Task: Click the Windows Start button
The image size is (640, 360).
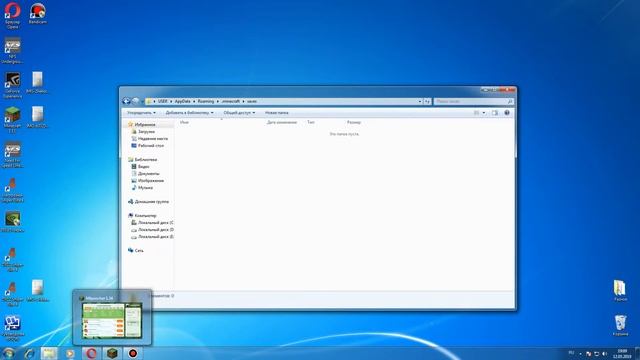Action: point(8,353)
